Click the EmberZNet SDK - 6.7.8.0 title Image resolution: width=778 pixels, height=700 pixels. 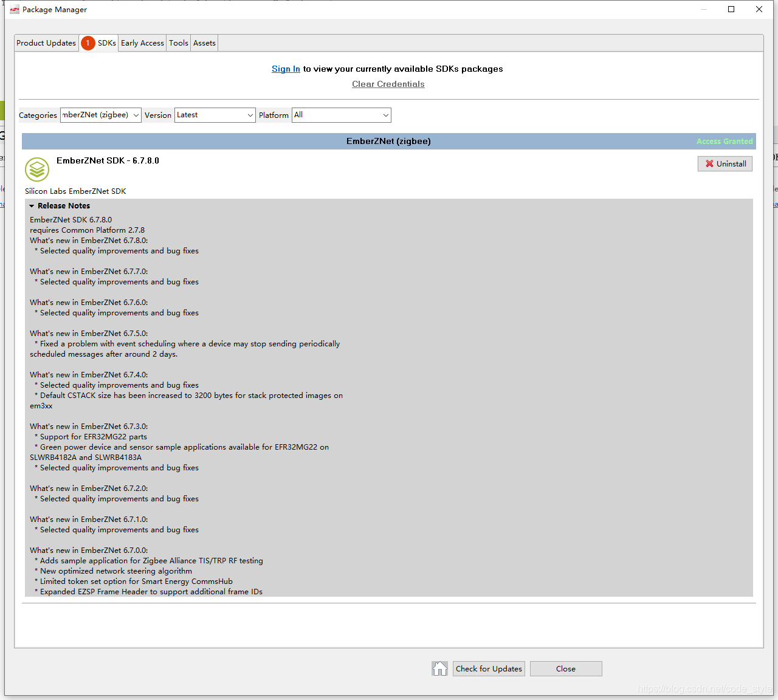point(108,160)
